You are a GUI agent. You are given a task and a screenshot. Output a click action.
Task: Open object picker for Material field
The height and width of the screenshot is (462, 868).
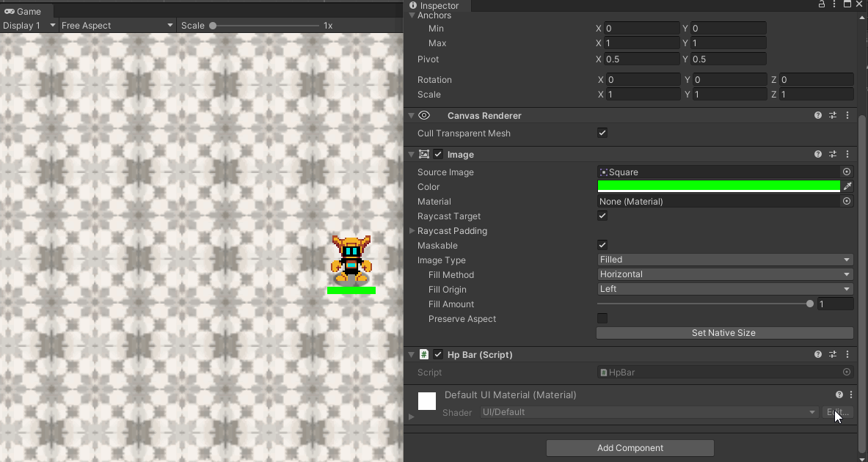click(x=847, y=202)
